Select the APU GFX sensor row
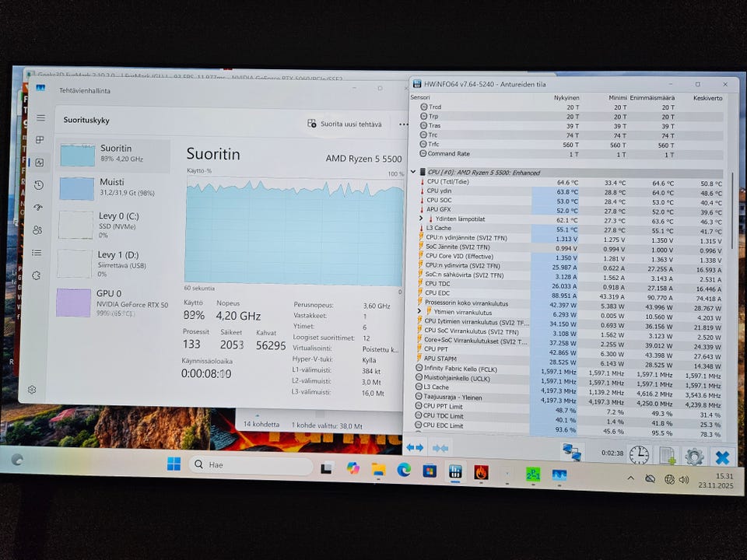This screenshot has width=747, height=560. 570,210
